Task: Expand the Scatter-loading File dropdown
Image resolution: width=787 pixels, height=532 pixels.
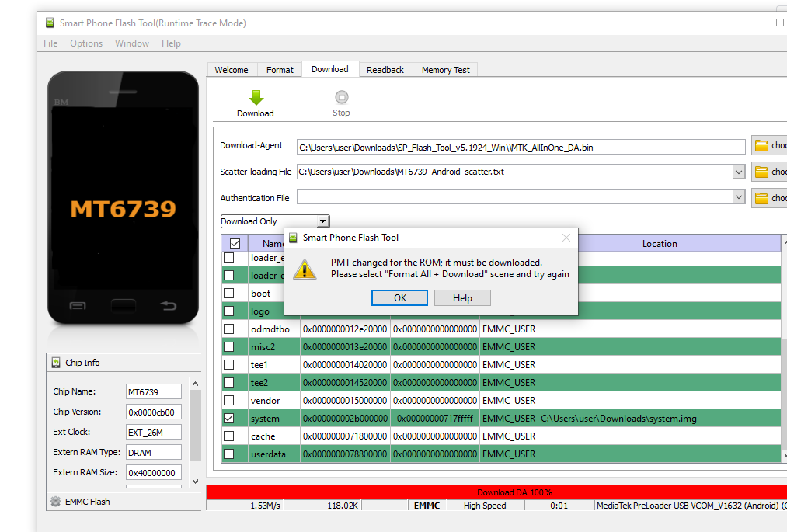Action: click(x=738, y=172)
